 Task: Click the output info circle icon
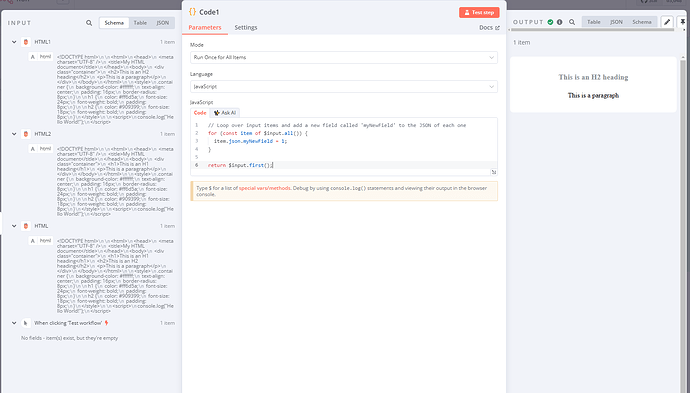tap(560, 22)
